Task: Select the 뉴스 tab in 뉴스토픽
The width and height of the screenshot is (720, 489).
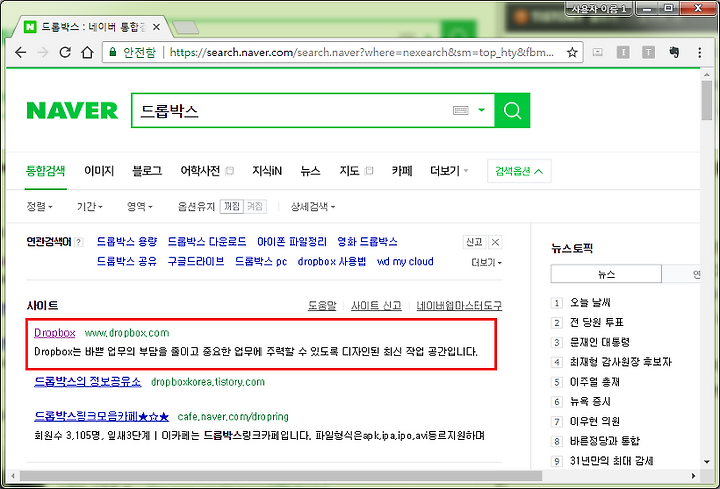Action: 606,274
